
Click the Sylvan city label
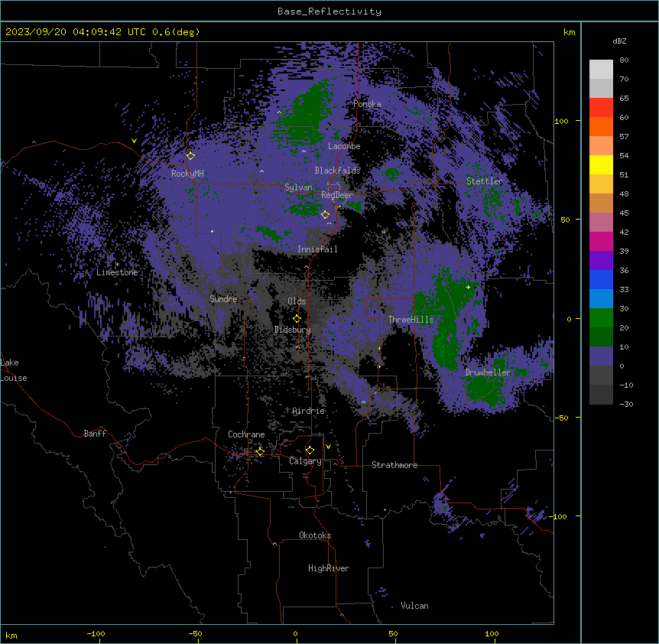click(x=298, y=187)
